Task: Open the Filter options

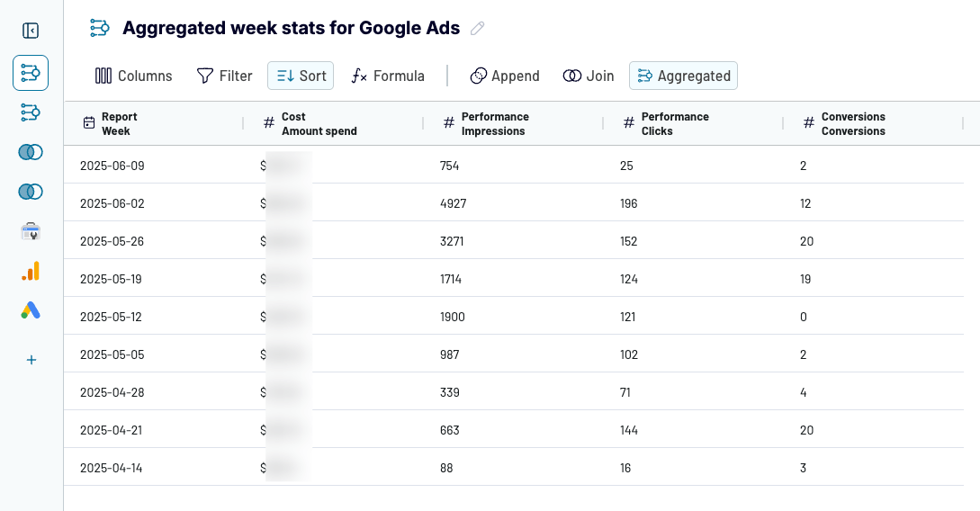Action: point(225,76)
